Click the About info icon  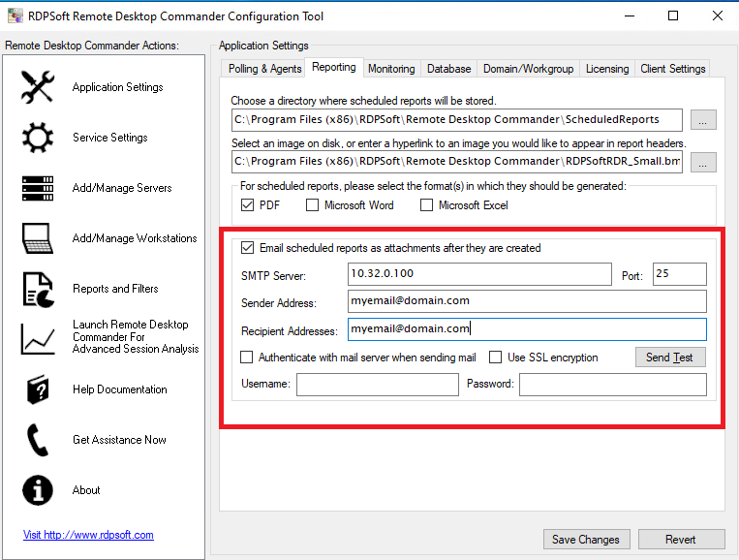(38, 490)
